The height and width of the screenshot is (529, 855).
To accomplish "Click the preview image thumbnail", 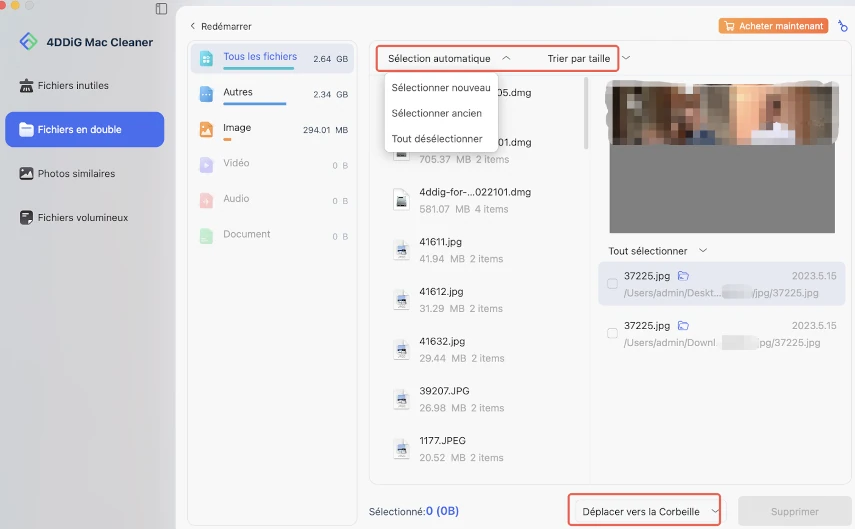I will pos(722,157).
